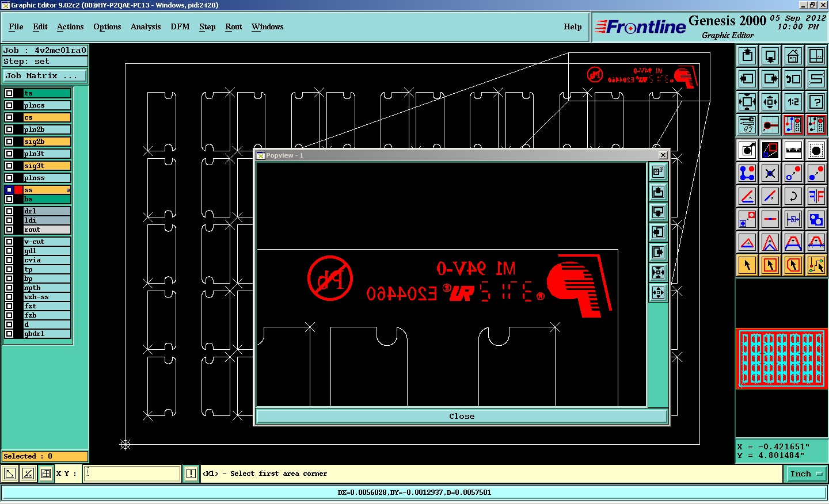
Task: Select the plain arrow selection tool
Action: [747, 266]
